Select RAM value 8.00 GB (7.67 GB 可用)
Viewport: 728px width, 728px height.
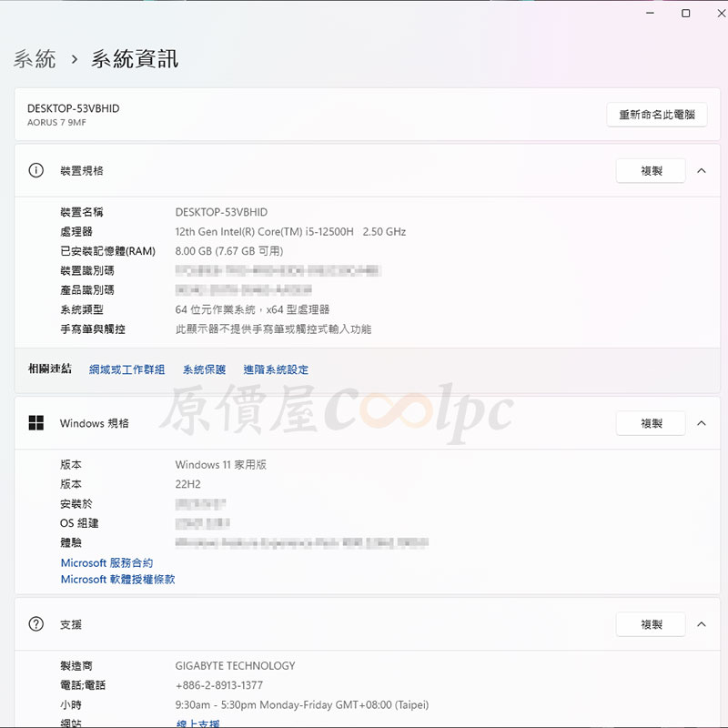[x=229, y=251]
